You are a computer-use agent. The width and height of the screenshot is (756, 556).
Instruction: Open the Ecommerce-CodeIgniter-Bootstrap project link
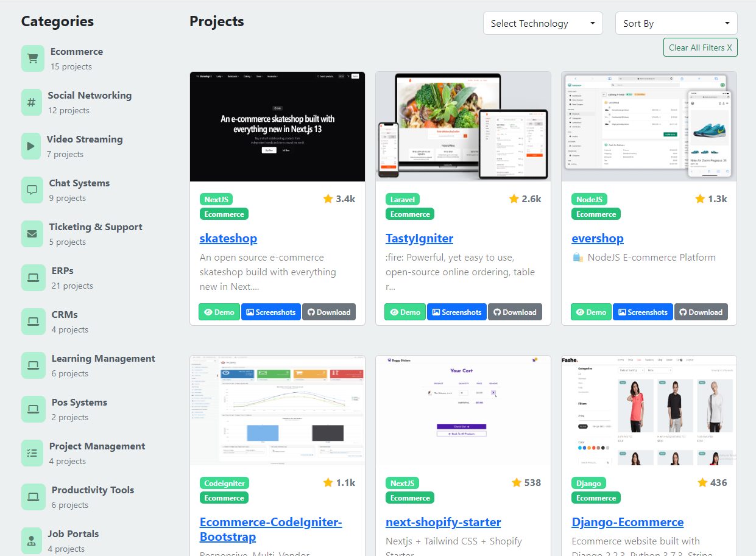click(271, 529)
